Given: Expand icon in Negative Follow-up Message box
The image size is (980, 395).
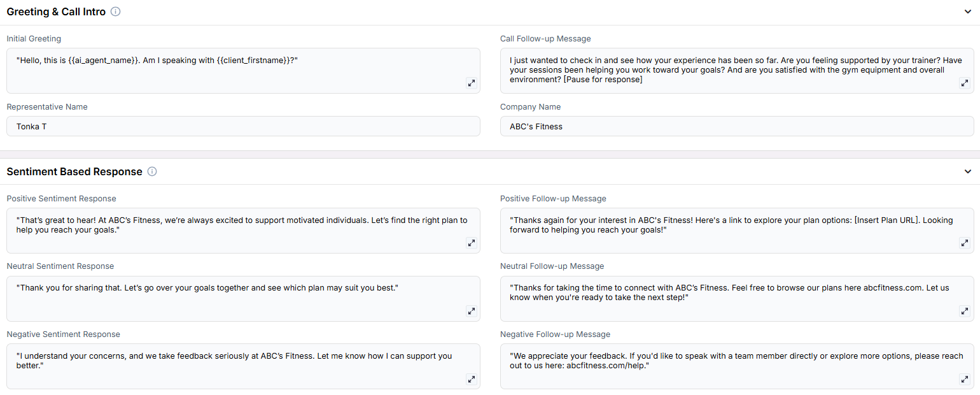Looking at the screenshot, I should click(965, 379).
